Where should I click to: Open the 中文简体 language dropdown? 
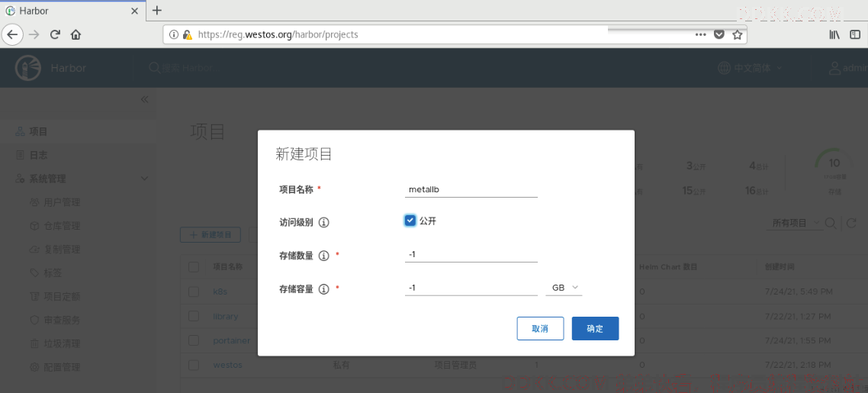click(x=758, y=68)
